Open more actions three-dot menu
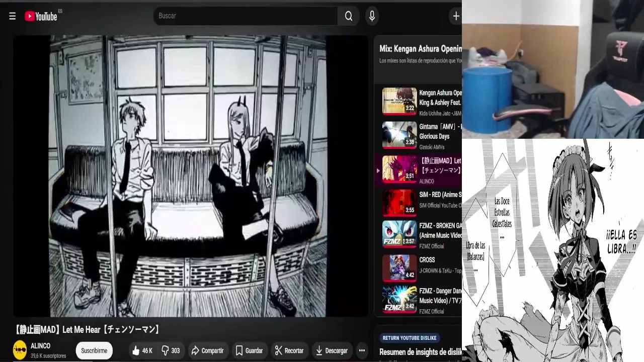The height and width of the screenshot is (362, 644). click(x=362, y=350)
